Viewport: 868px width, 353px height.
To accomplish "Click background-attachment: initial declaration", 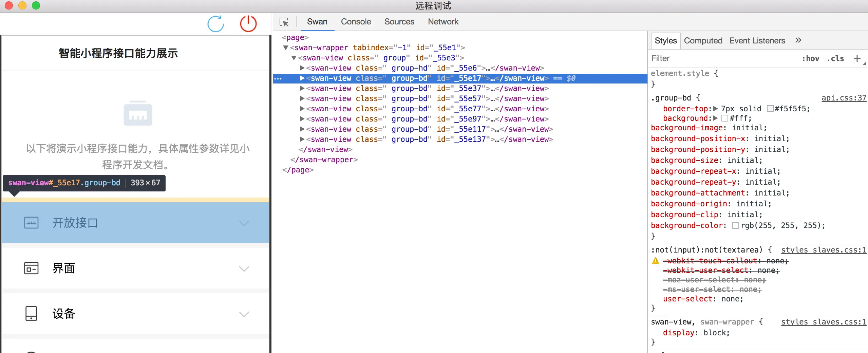I will pyautogui.click(x=720, y=193).
